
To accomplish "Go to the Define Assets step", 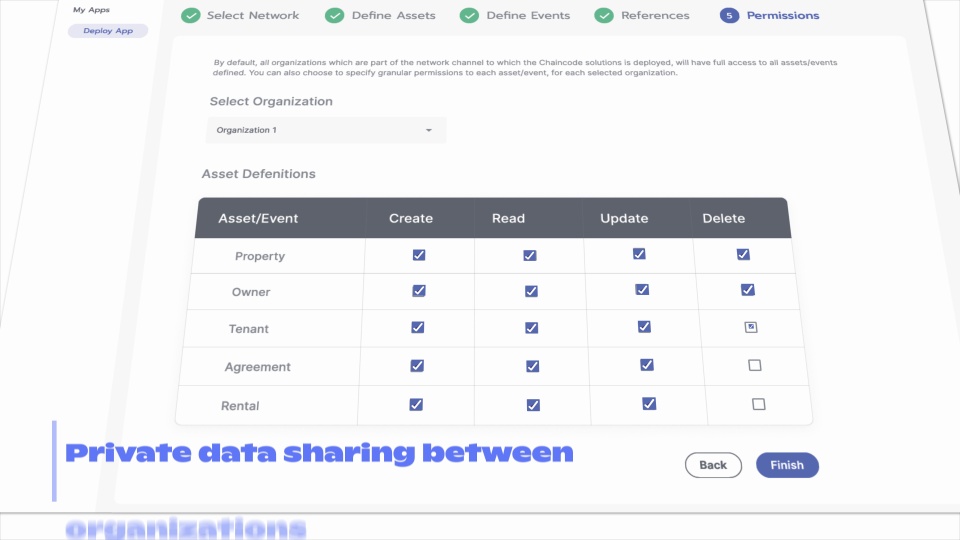I will (390, 15).
